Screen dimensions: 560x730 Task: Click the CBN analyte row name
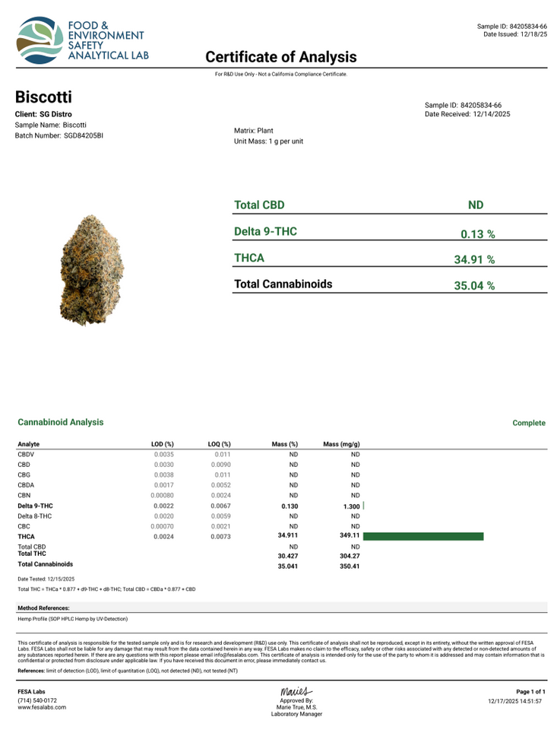pyautogui.click(x=24, y=495)
